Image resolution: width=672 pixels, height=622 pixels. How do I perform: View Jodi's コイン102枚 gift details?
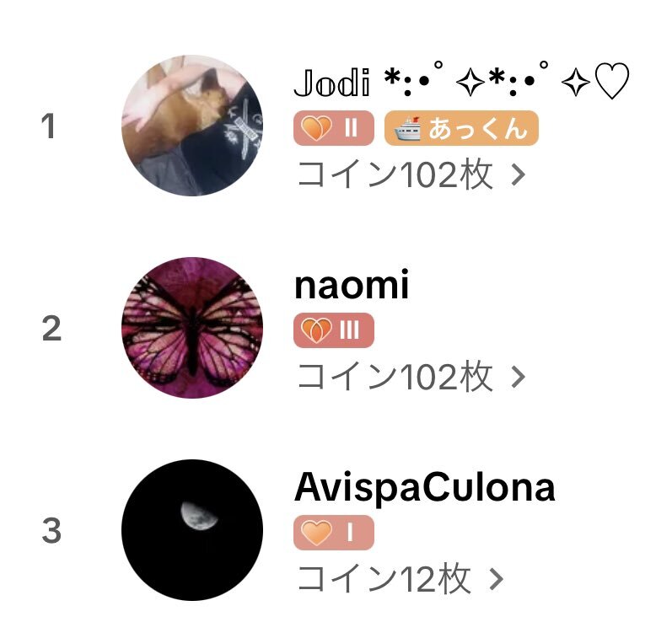click(x=395, y=174)
